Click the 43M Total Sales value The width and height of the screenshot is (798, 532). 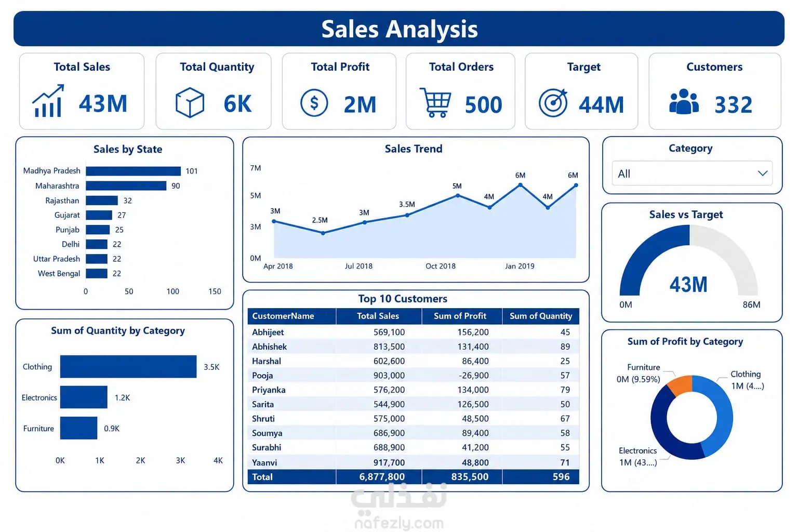tap(103, 103)
